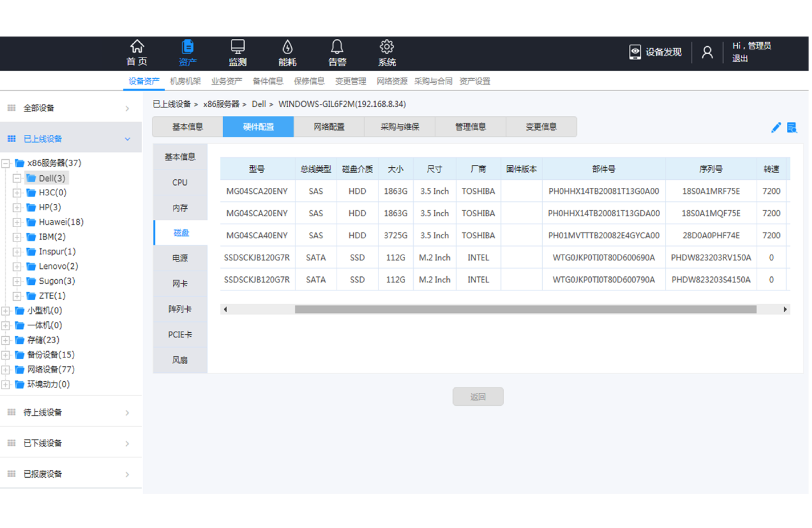The height and width of the screenshot is (528, 812).
Task: Open the 监测 monitoring icon
Action: (237, 47)
